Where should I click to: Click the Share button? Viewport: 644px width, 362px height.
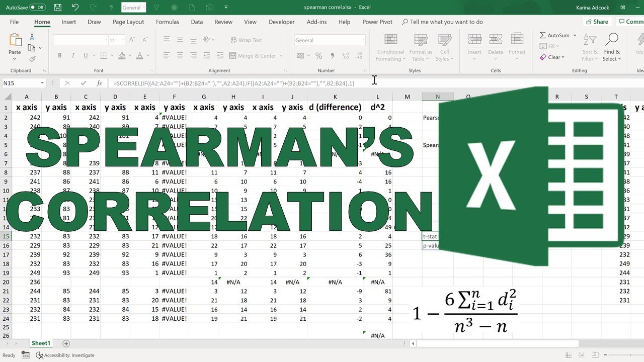pos(597,22)
